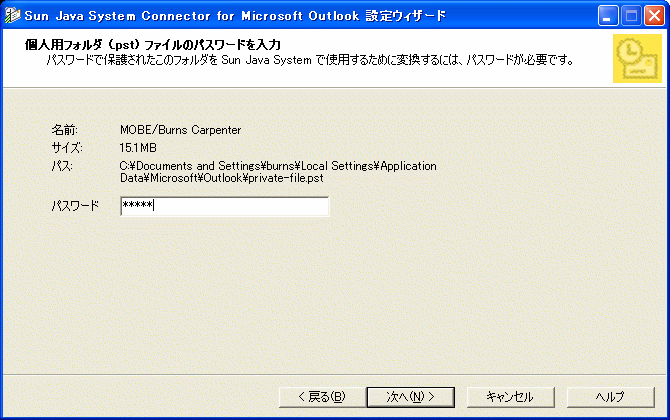This screenshot has width=670, height=420.
Task: Click the heading 個人用フォルダ (pst) ファイルのパスワードを入力
Action: click(153, 45)
